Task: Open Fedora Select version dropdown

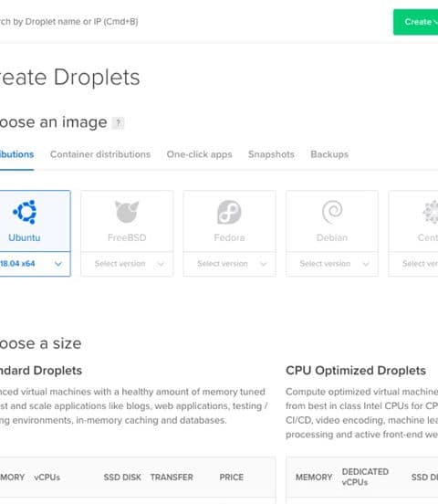Action: [229, 264]
